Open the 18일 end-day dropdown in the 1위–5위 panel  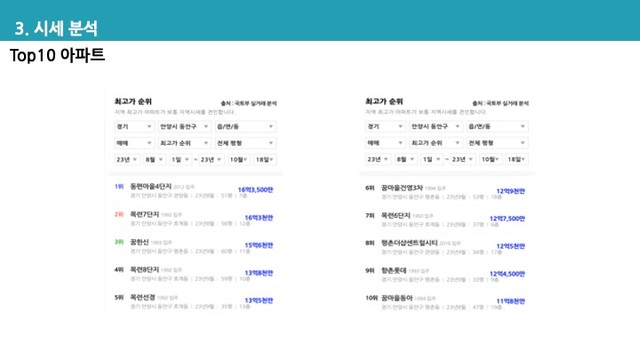click(x=264, y=160)
